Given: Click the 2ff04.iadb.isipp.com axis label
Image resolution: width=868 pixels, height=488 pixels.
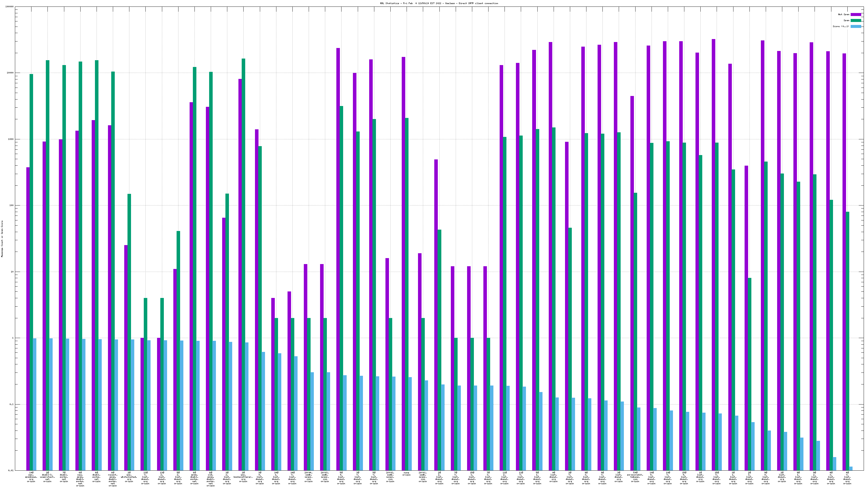Looking at the screenshot, I should pyautogui.click(x=308, y=477).
